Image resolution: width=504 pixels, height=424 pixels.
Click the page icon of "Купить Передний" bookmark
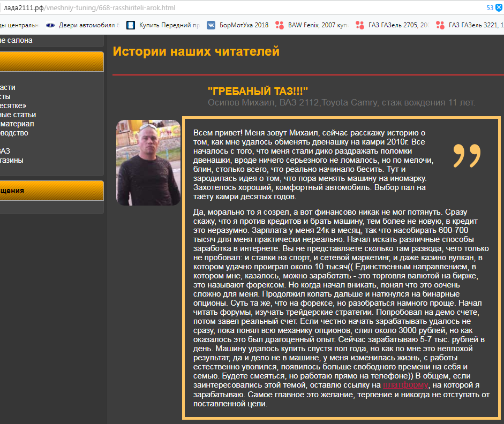(x=130, y=25)
